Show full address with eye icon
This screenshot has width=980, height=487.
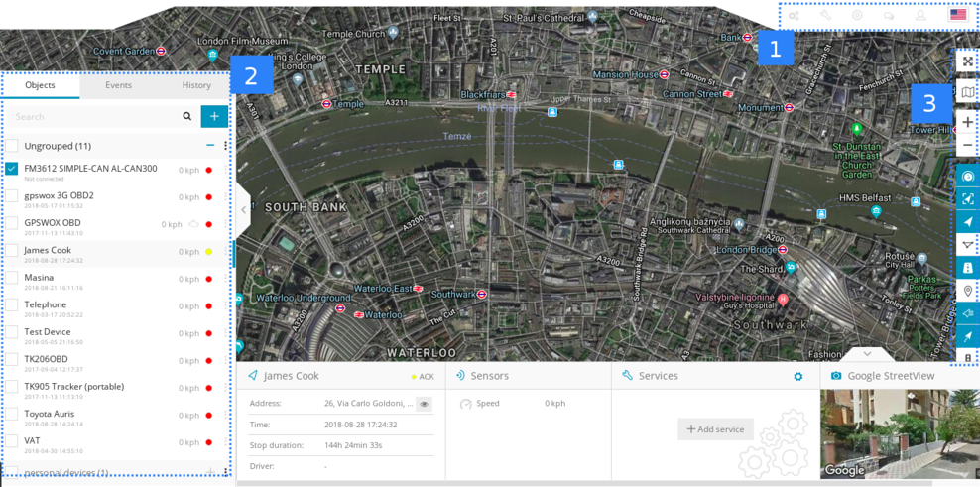425,404
